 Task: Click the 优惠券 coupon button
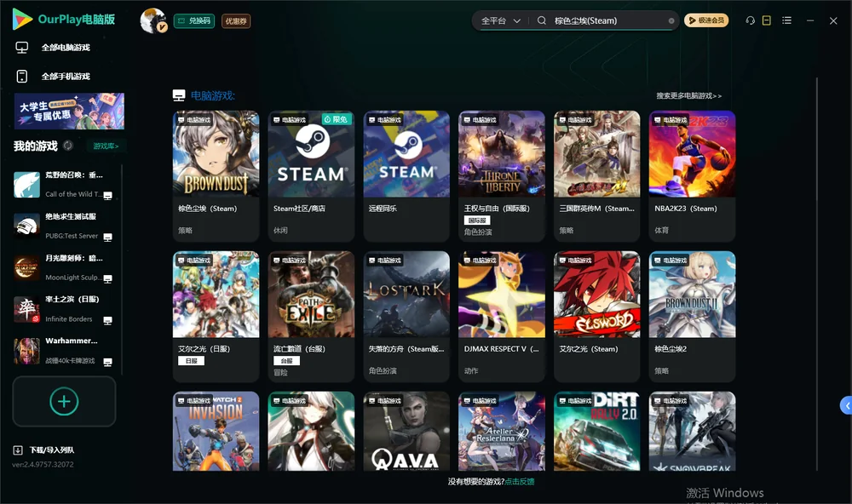pos(236,21)
